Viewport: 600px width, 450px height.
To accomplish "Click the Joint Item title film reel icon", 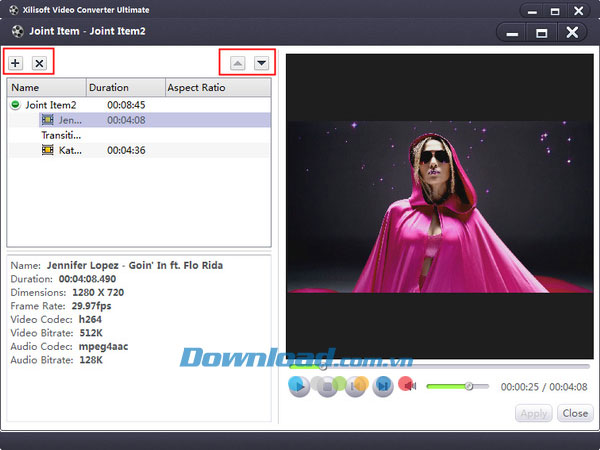I will coord(18,31).
